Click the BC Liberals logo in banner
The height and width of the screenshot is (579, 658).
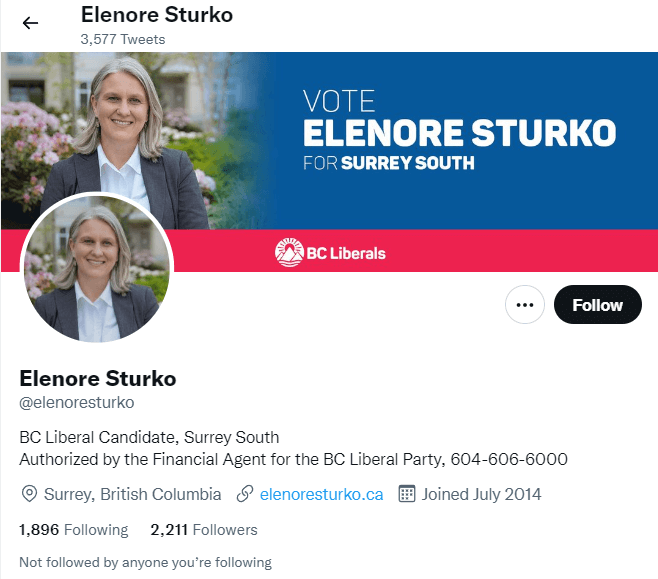pyautogui.click(x=330, y=253)
